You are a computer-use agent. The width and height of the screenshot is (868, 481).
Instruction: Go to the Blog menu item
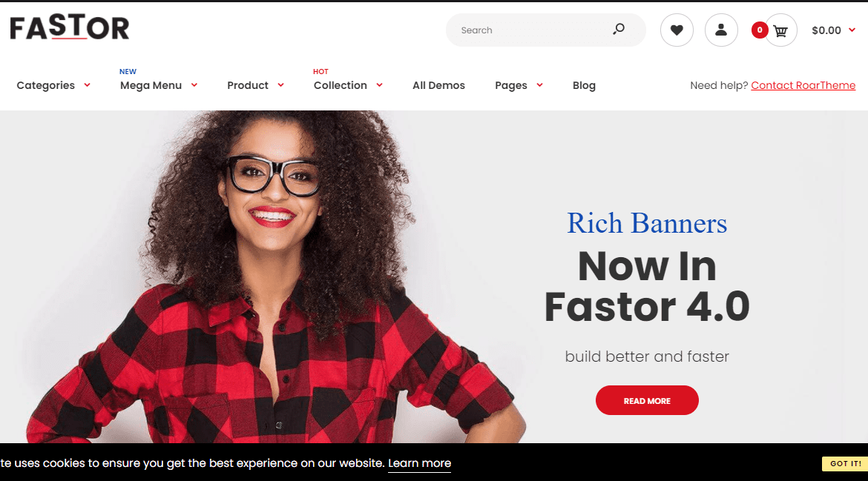click(x=584, y=85)
